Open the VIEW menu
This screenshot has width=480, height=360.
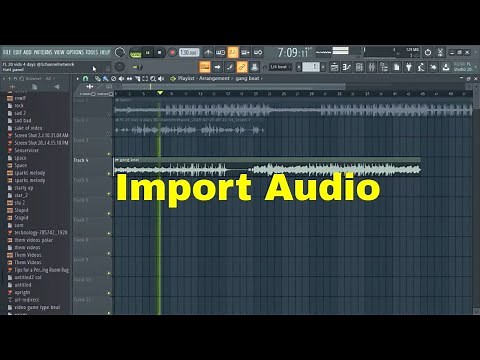tap(59, 52)
